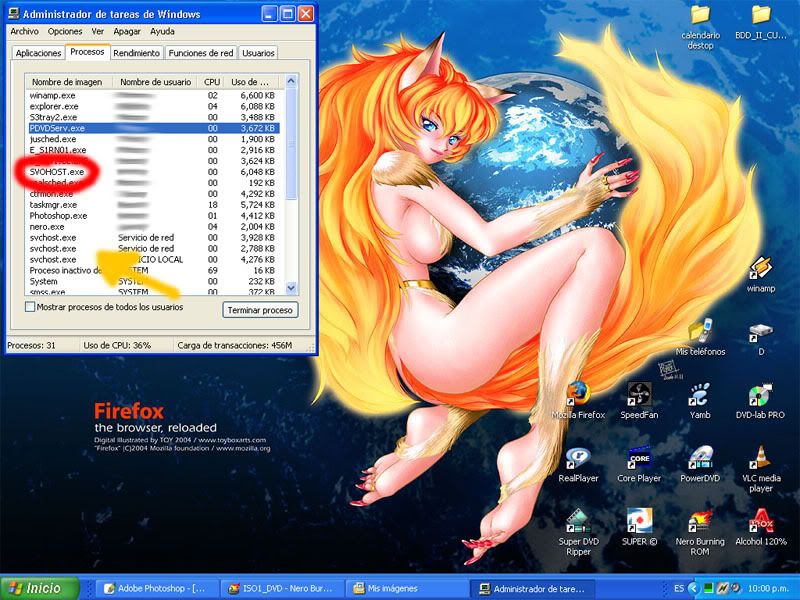Switch to Adobe Photoshop taskbar button
The image size is (800, 600).
coord(156,588)
